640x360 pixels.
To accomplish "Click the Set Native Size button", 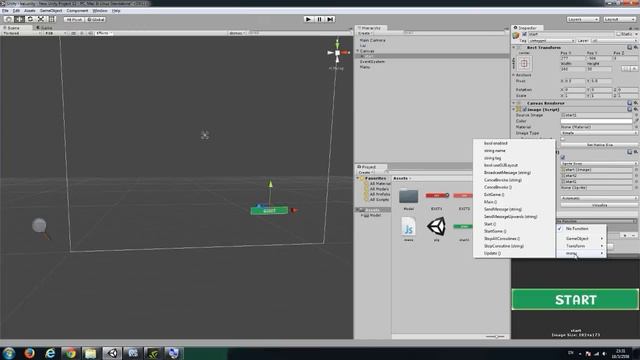I will click(x=599, y=145).
